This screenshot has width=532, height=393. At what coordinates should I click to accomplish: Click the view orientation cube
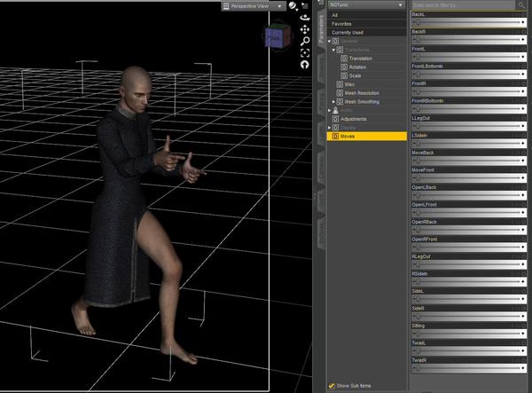coord(278,36)
